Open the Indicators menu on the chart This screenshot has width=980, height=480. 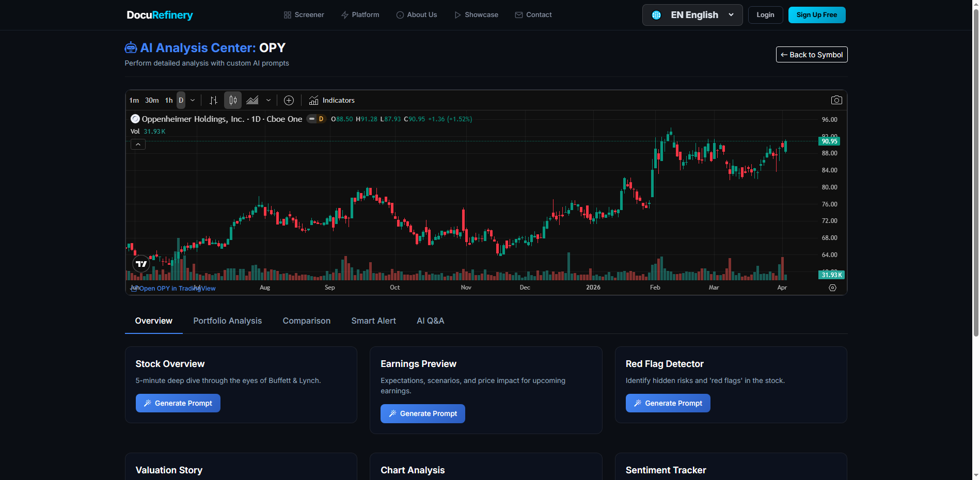click(332, 100)
